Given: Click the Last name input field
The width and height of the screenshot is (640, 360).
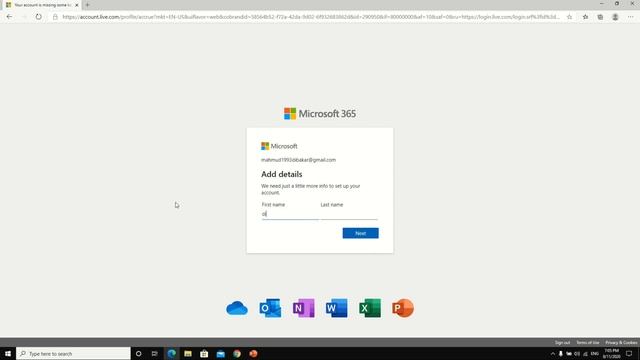Looking at the screenshot, I should point(349,214).
